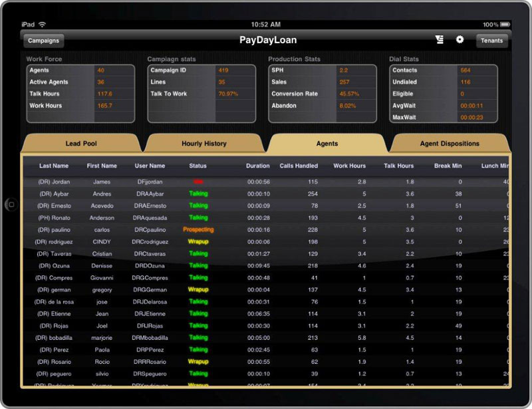The width and height of the screenshot is (532, 409).
Task: Click the PayDayLoan campaign title
Action: [x=268, y=40]
